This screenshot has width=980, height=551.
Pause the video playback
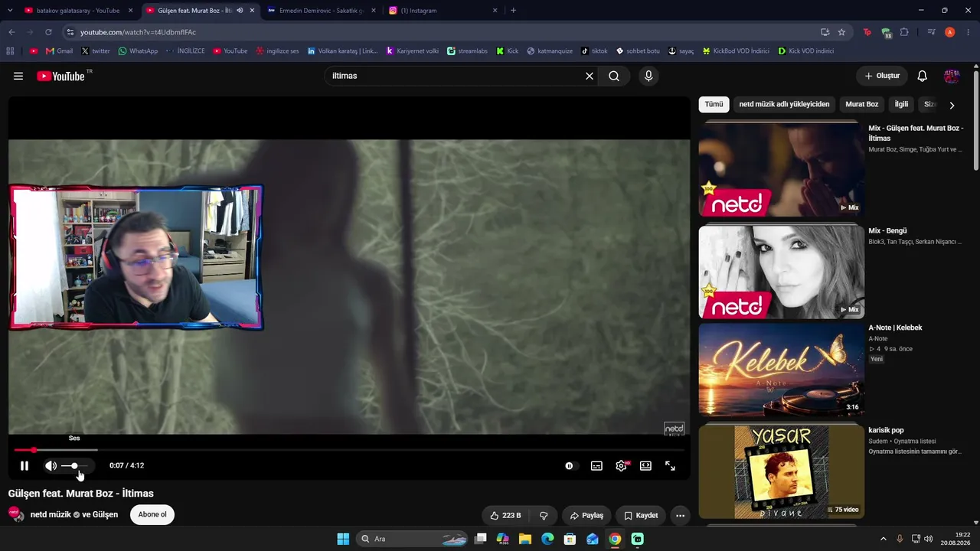pos(24,465)
